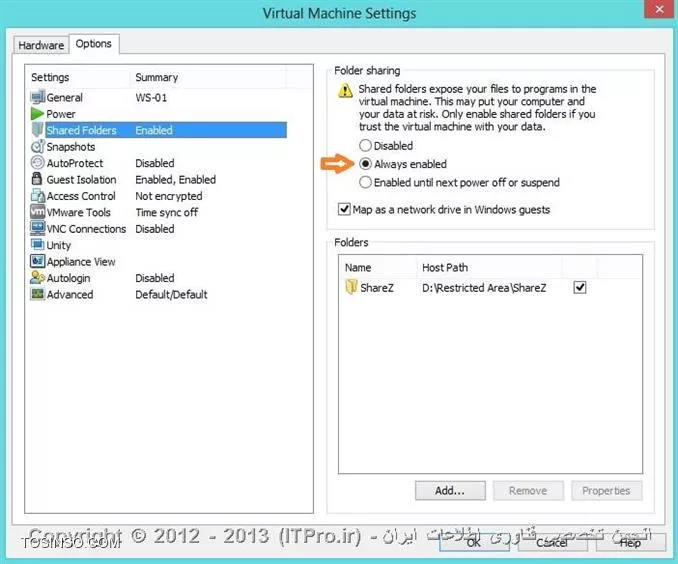Click the Remove button
Screen dimensions: 678x564
528,490
